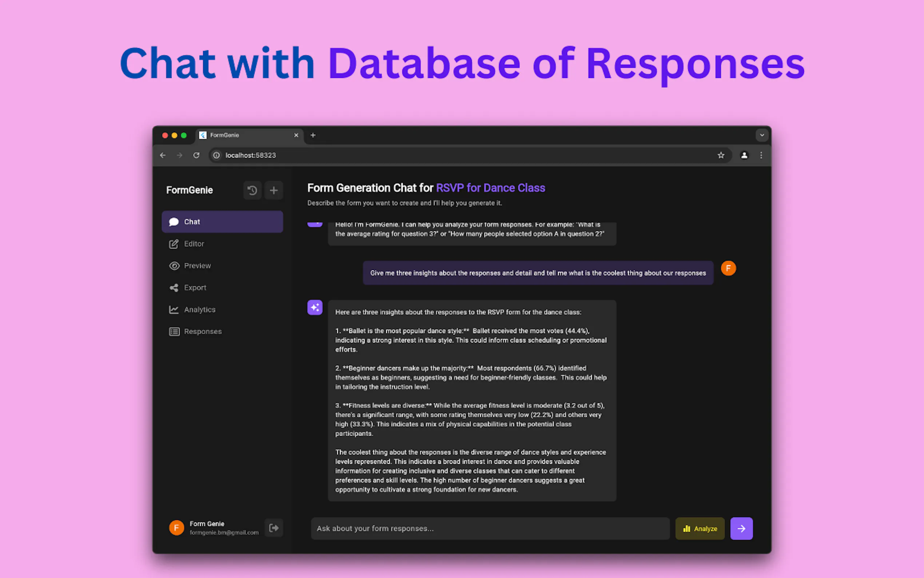Open chat history clock icon
This screenshot has height=578, width=924.
[252, 190]
